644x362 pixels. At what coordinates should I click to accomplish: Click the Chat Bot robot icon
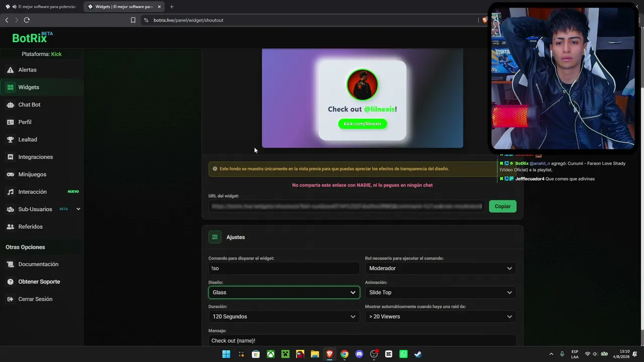pos(10,105)
